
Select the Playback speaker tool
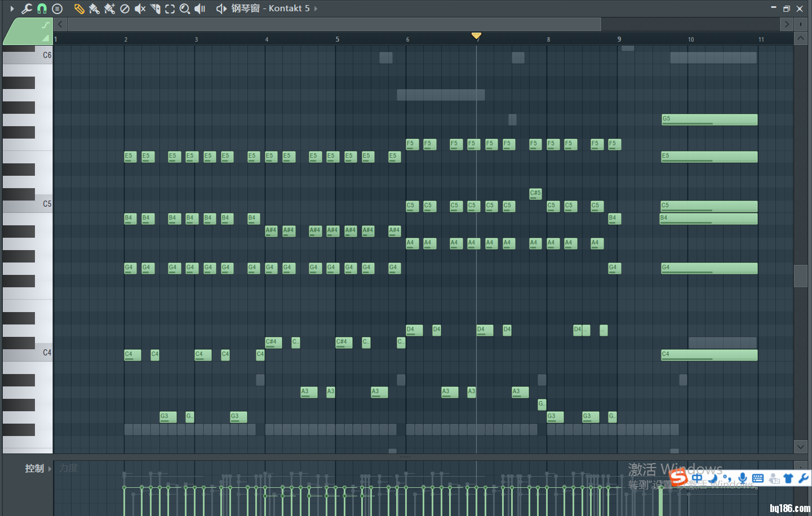200,8
